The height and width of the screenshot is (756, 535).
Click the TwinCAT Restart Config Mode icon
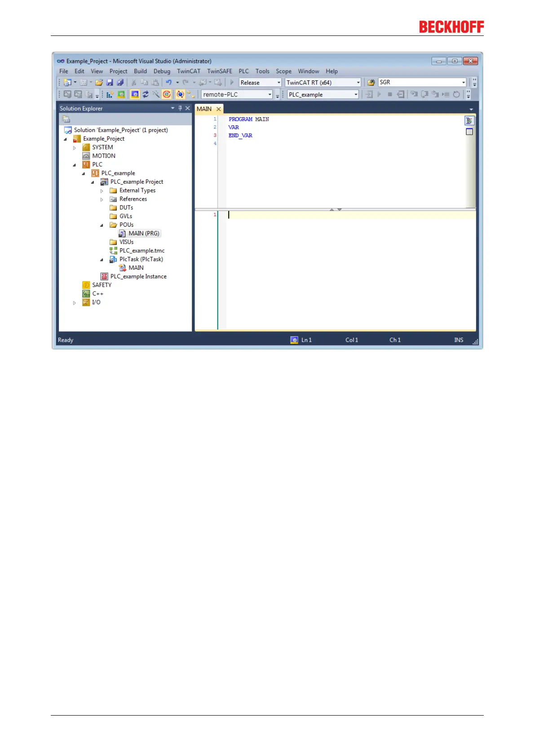coord(135,94)
